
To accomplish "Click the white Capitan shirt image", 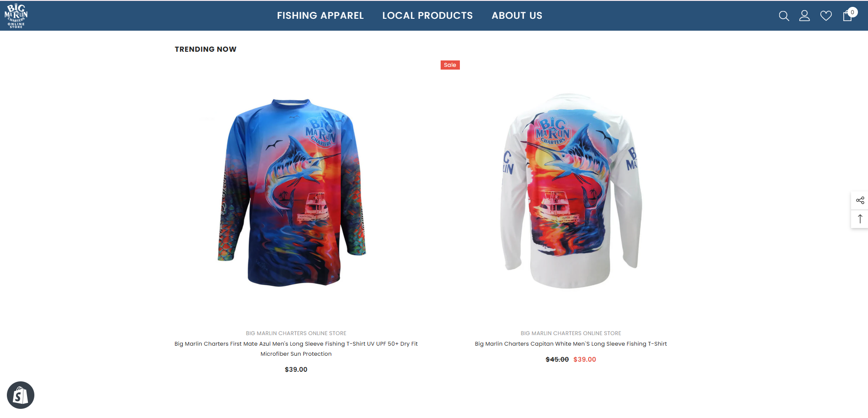I will [571, 191].
